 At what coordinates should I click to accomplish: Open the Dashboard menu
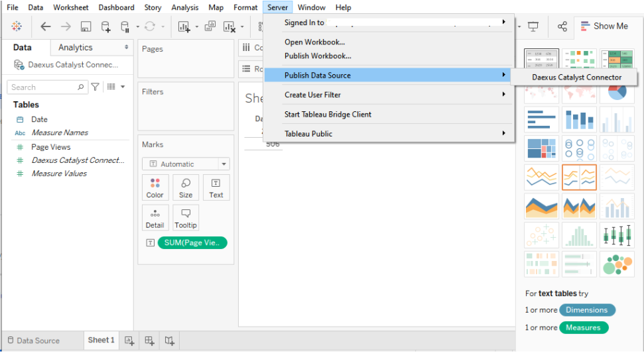(116, 7)
